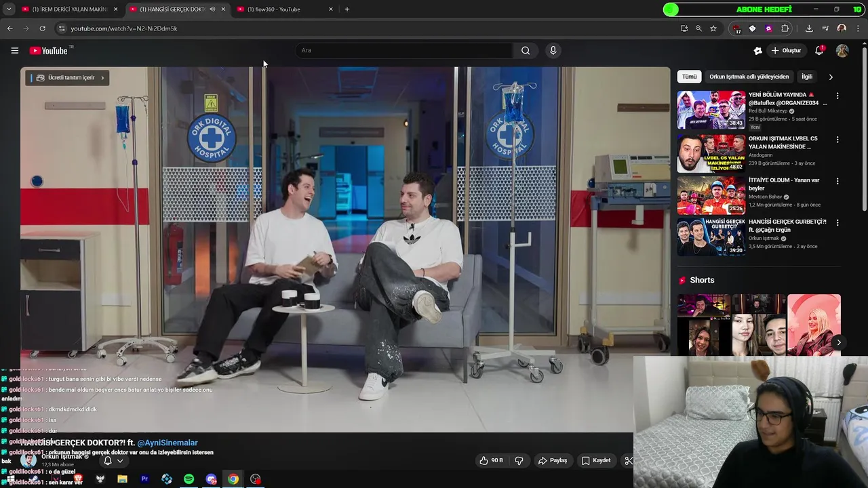This screenshot has height=488, width=868.
Task: Open İTFAİYE OLDUM video thumbnail
Action: pyautogui.click(x=711, y=195)
